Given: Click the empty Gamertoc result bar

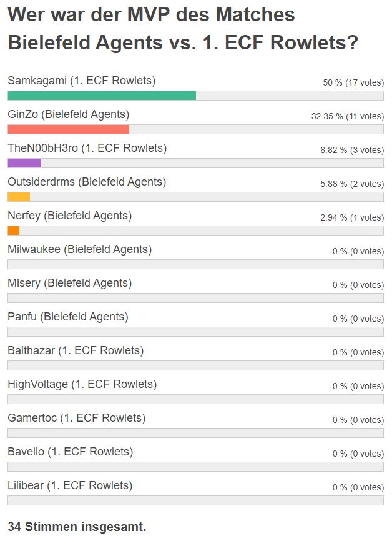Looking at the screenshot, I should tap(195, 433).
